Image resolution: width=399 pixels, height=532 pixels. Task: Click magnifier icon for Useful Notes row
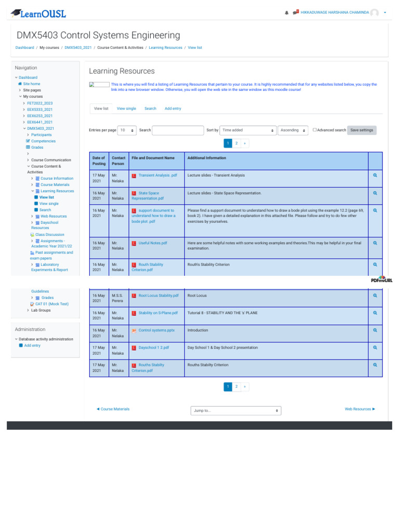[x=375, y=243]
